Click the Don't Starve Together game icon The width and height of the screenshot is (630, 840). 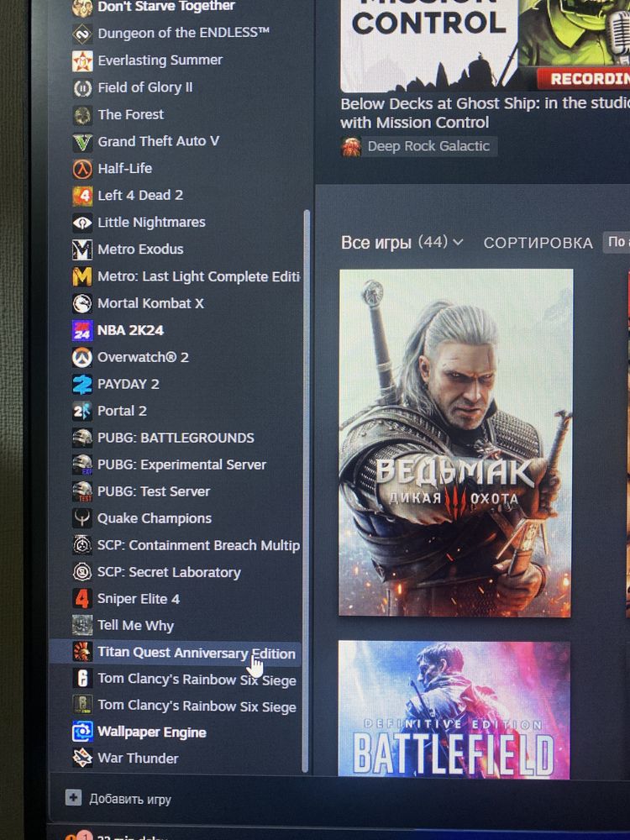82,8
